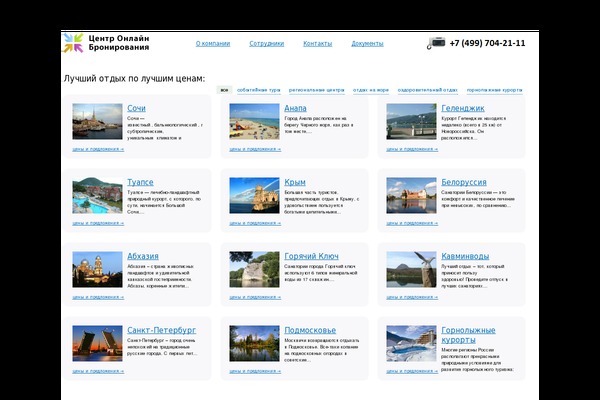Image resolution: width=600 pixels, height=400 pixels.
Task: Open the Горячий Ключ destination link
Action: pyautogui.click(x=311, y=256)
